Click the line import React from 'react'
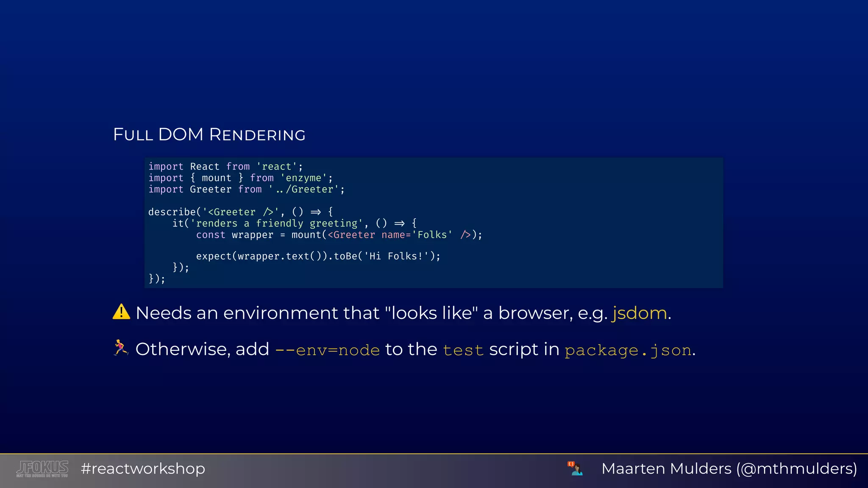The height and width of the screenshot is (488, 868). tap(225, 166)
